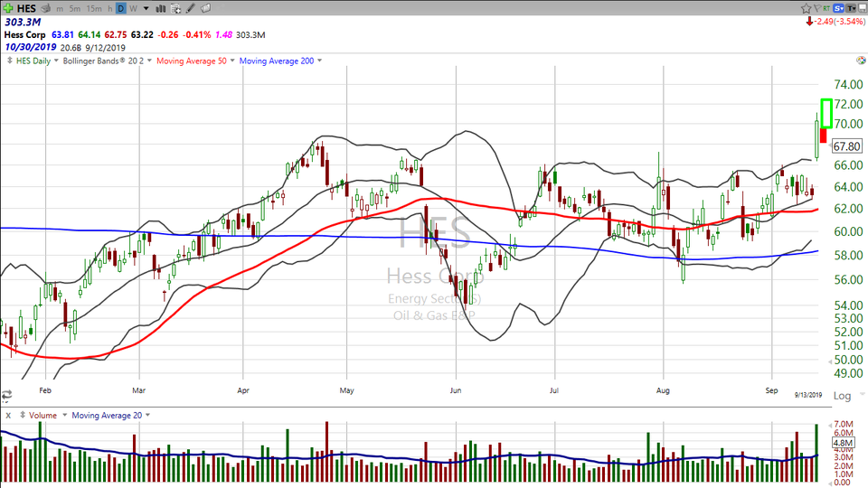Select the pencil drawing tool
This screenshot has width=868, height=488.
191,8
